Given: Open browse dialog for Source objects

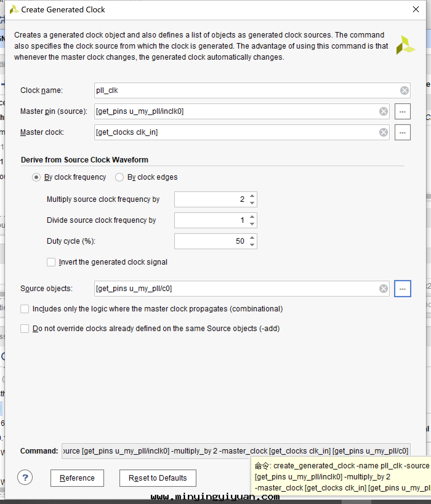Looking at the screenshot, I should pyautogui.click(x=402, y=289).
